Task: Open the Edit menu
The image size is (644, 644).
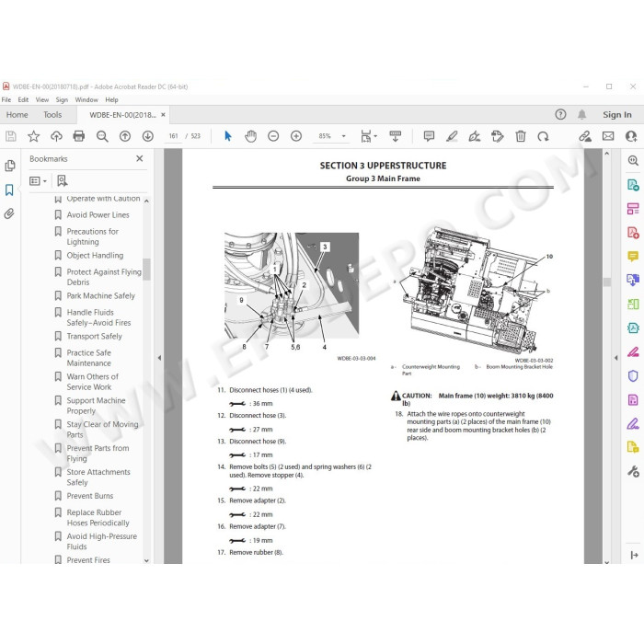Action: point(23,99)
